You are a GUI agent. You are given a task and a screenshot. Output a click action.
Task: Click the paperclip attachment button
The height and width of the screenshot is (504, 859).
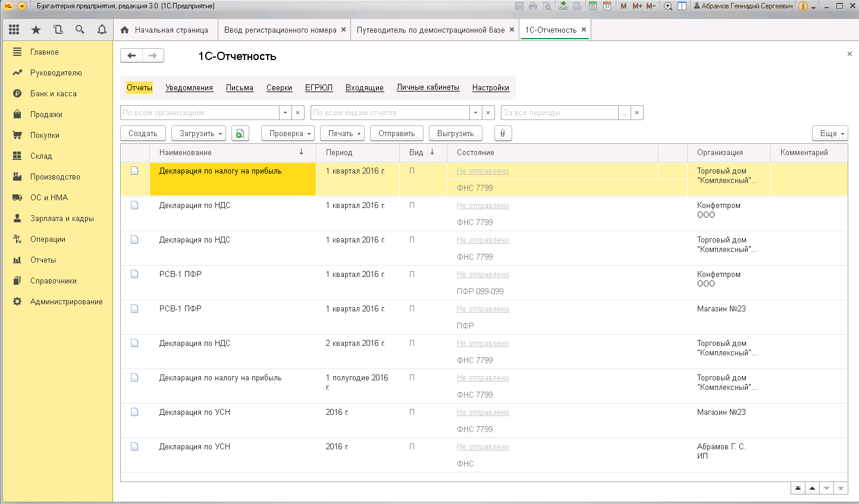[503, 134]
